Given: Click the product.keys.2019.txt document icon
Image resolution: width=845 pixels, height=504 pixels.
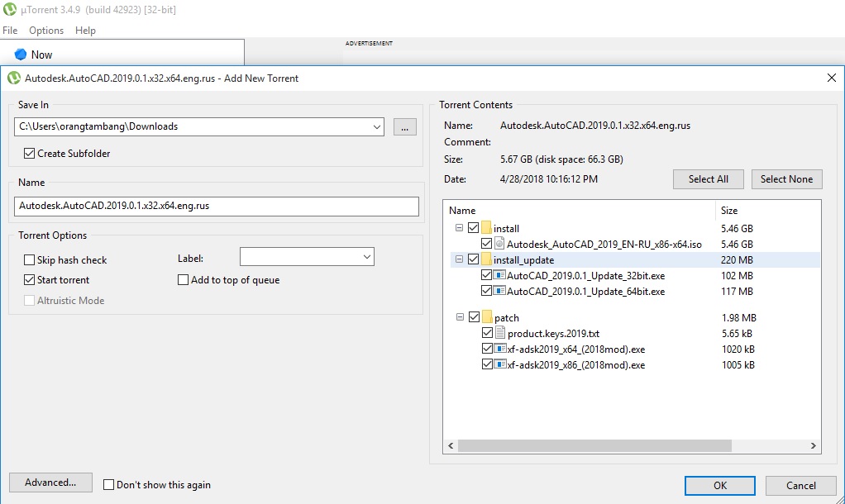Looking at the screenshot, I should tap(500, 333).
